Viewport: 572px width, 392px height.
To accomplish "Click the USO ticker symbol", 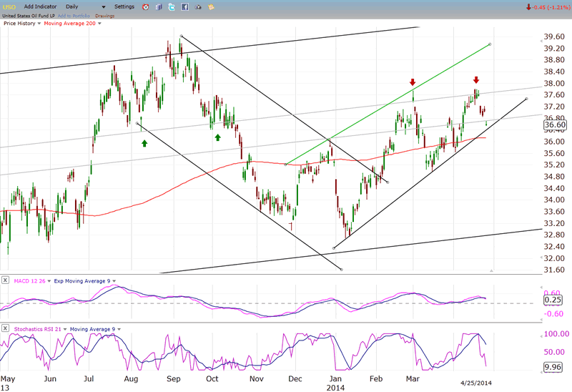I will pyautogui.click(x=10, y=6).
